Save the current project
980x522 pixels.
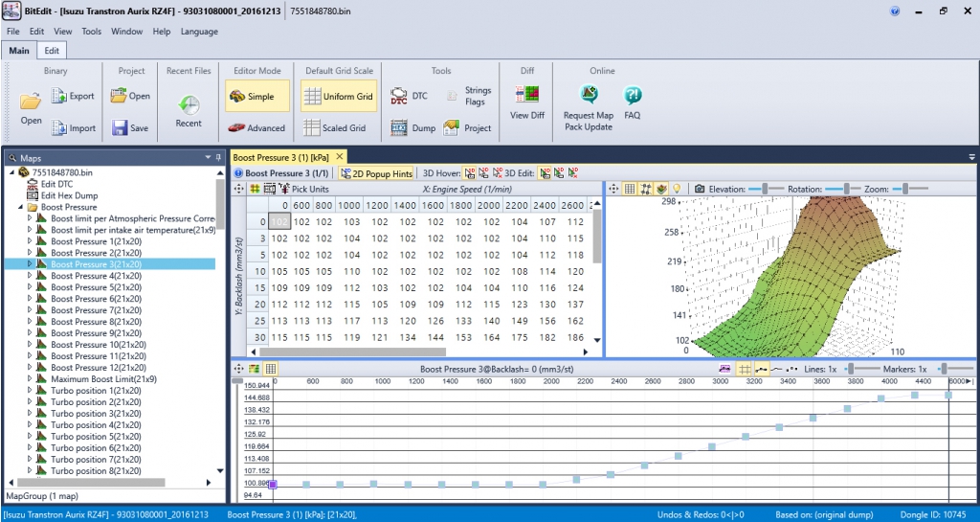click(130, 127)
